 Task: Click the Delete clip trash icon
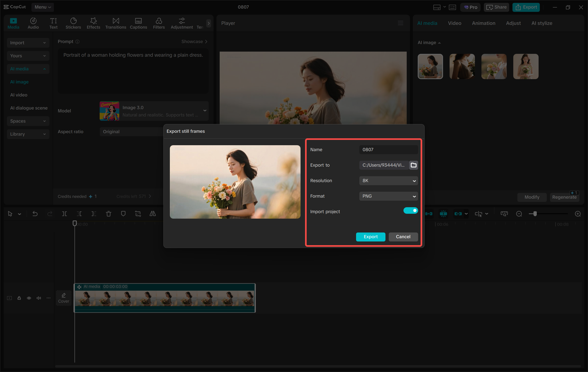pos(108,214)
